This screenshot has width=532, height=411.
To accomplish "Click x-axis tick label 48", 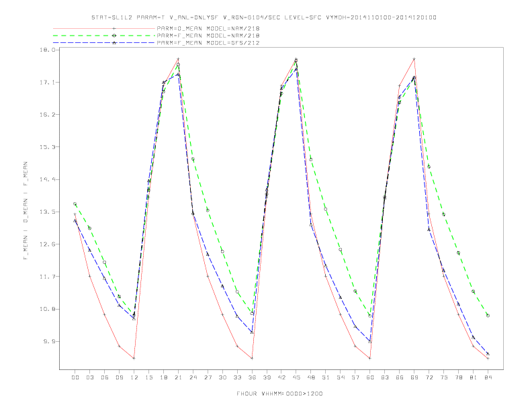I will (x=311, y=377).
